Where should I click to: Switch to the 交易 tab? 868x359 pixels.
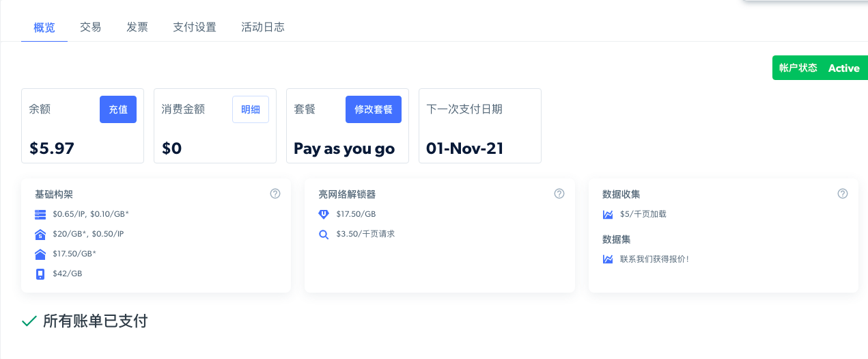[x=91, y=27]
